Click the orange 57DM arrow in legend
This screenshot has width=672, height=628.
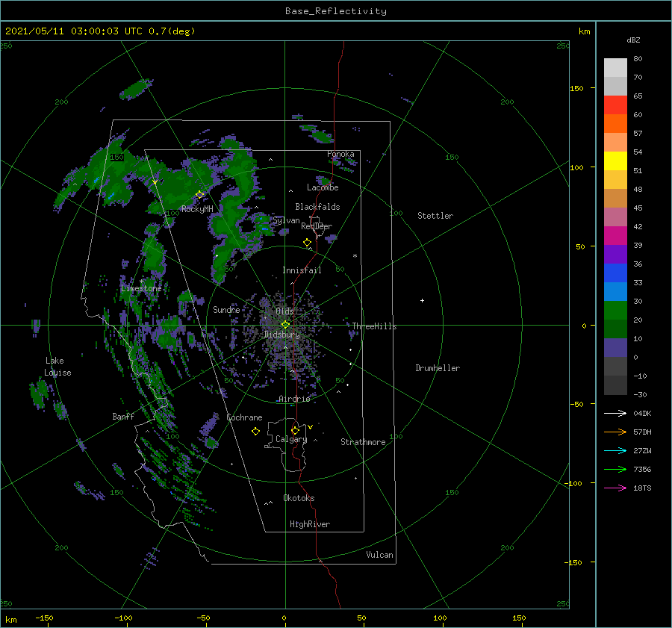click(615, 432)
